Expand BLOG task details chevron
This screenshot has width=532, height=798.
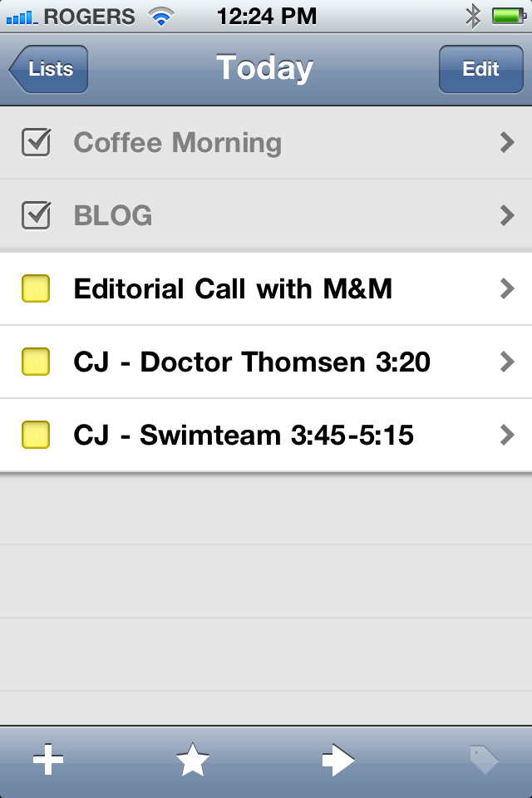pos(507,216)
